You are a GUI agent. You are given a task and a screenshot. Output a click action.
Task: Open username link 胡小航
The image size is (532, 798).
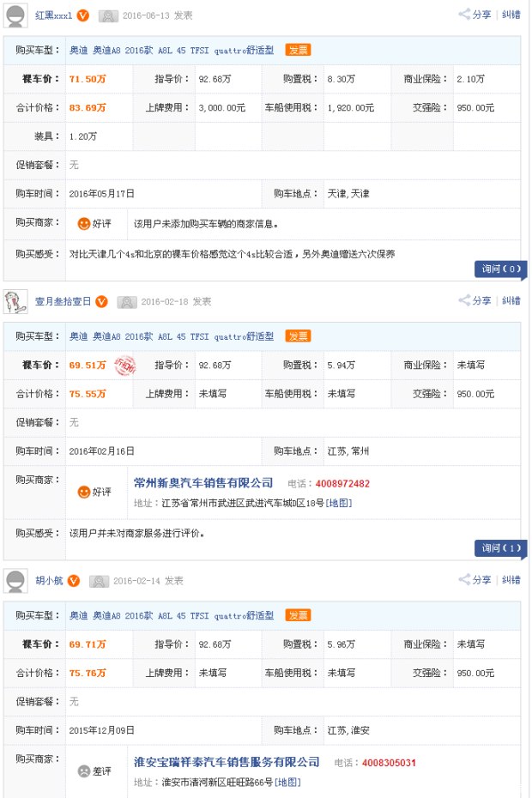pyautogui.click(x=49, y=581)
